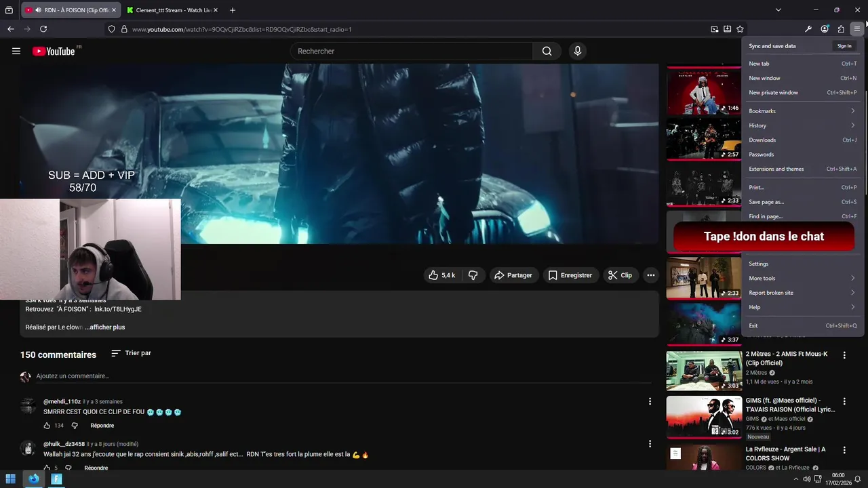Image resolution: width=868 pixels, height=488 pixels.
Task: Dislike the RDN video
Action: (473, 275)
